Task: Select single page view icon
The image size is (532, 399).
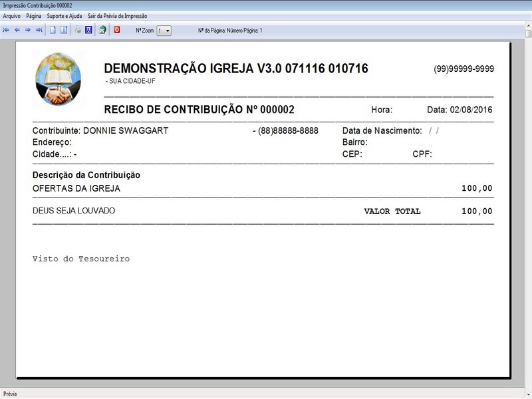Action: pyautogui.click(x=53, y=30)
